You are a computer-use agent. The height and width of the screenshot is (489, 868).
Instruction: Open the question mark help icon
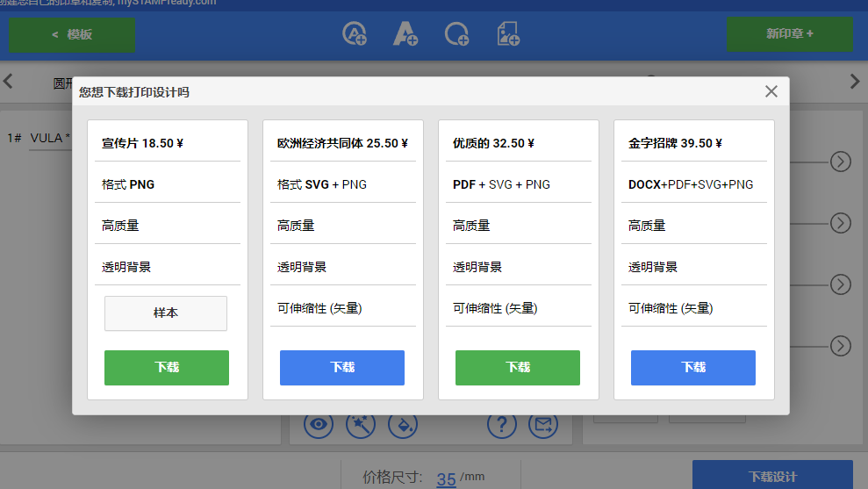click(502, 426)
